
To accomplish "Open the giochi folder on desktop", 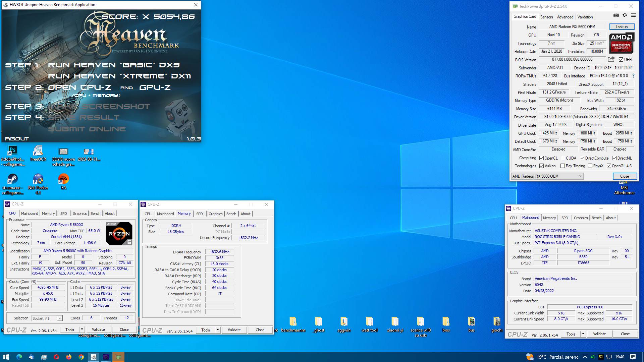I will [497, 324].
